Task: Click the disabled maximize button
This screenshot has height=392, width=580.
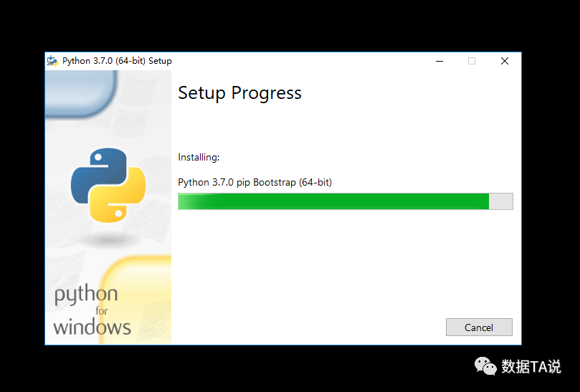Action: pyautogui.click(x=472, y=61)
